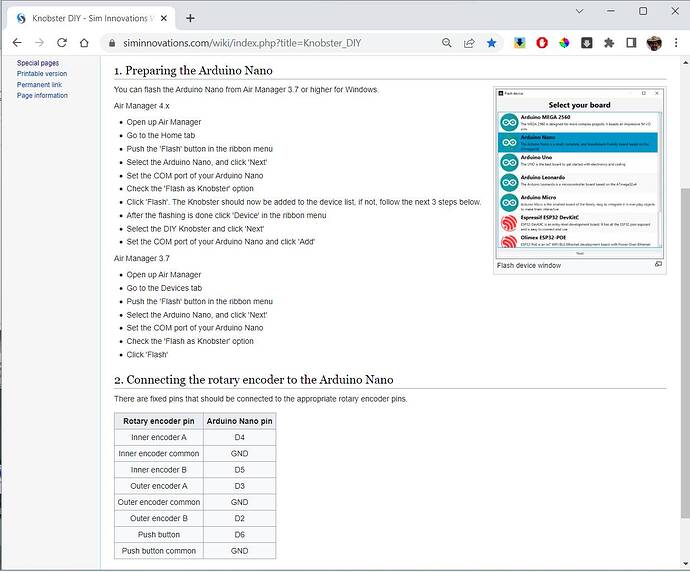Click the 'D5' table cell

[x=239, y=470]
